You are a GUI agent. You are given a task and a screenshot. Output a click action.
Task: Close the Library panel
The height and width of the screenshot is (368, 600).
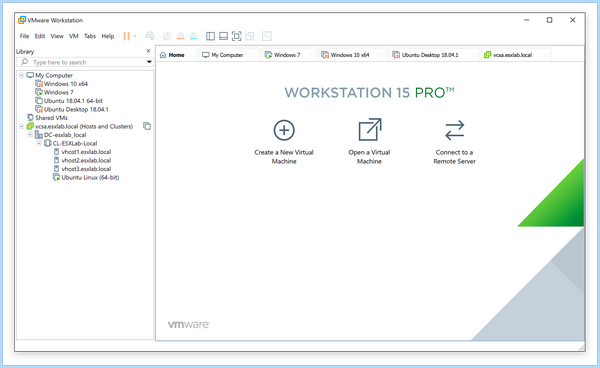pos(148,51)
